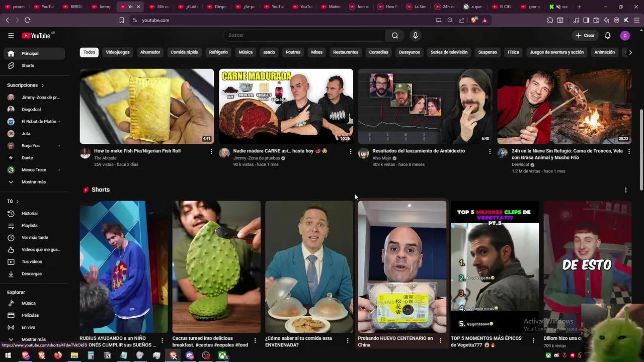644x362 pixels.
Task: Click the YouTube logo
Action: point(36,36)
